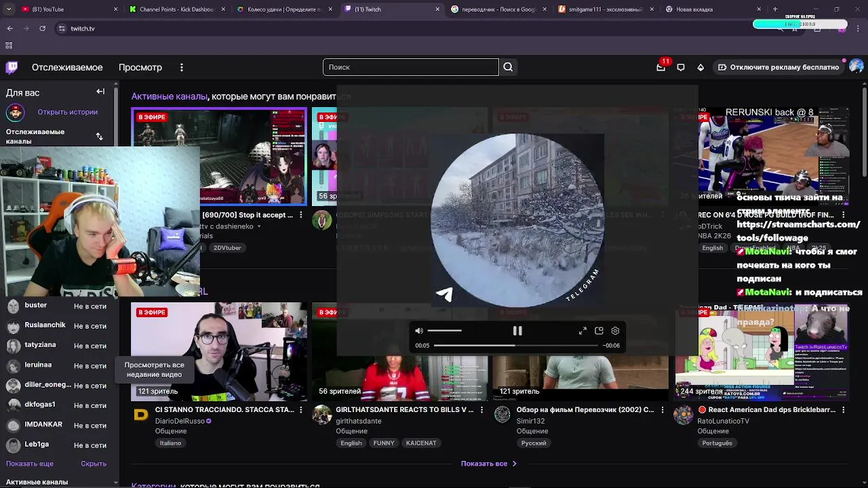Image resolution: width=868 pixels, height=488 pixels.
Task: Click the bits diamond icon in header
Action: click(701, 67)
